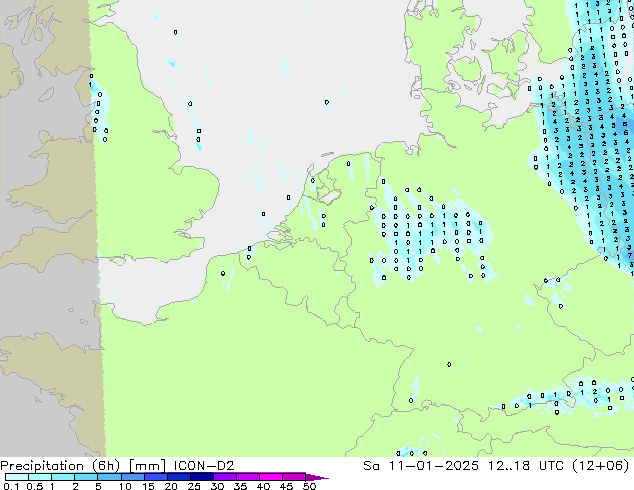This screenshot has height=490, width=634.
Task: Click the '10' legend tick label
Action: 125,486
